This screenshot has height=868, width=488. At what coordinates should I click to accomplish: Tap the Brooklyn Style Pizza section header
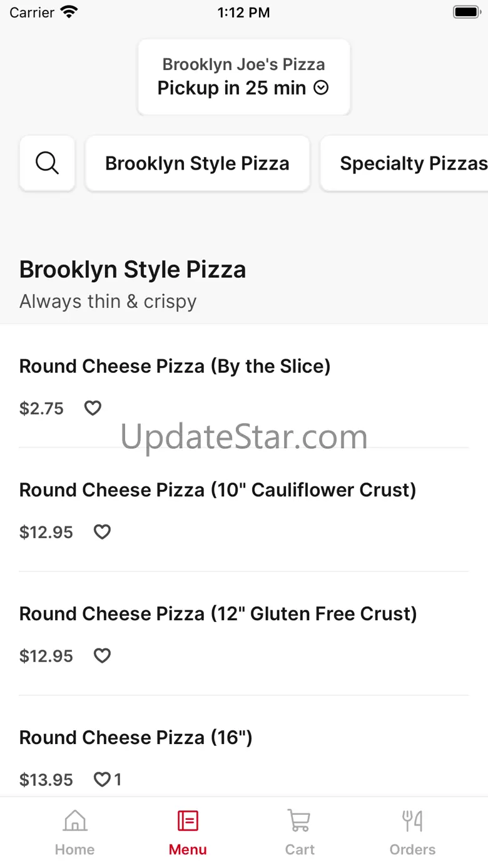click(x=133, y=270)
